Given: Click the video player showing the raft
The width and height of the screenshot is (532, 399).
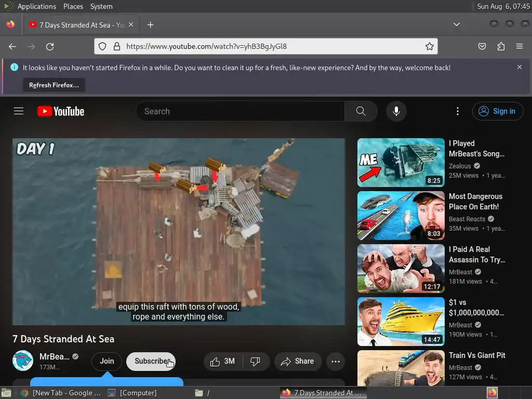Looking at the screenshot, I should tap(179, 232).
